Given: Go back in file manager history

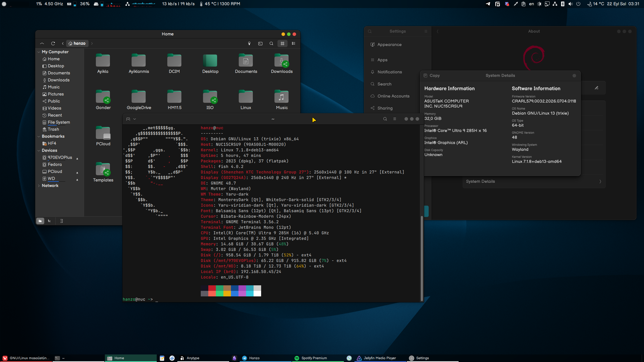Looking at the screenshot, I should click(x=63, y=43).
